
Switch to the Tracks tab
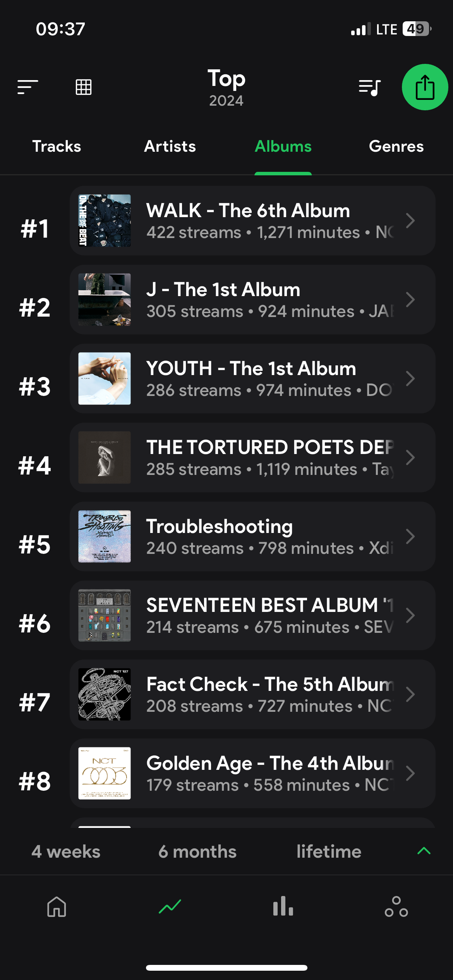click(57, 147)
